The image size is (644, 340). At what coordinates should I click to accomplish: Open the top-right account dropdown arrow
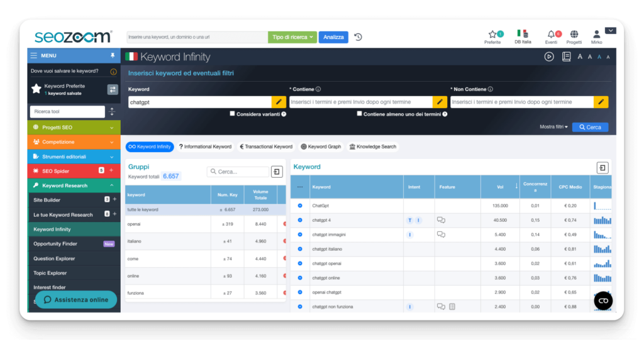pos(610,30)
